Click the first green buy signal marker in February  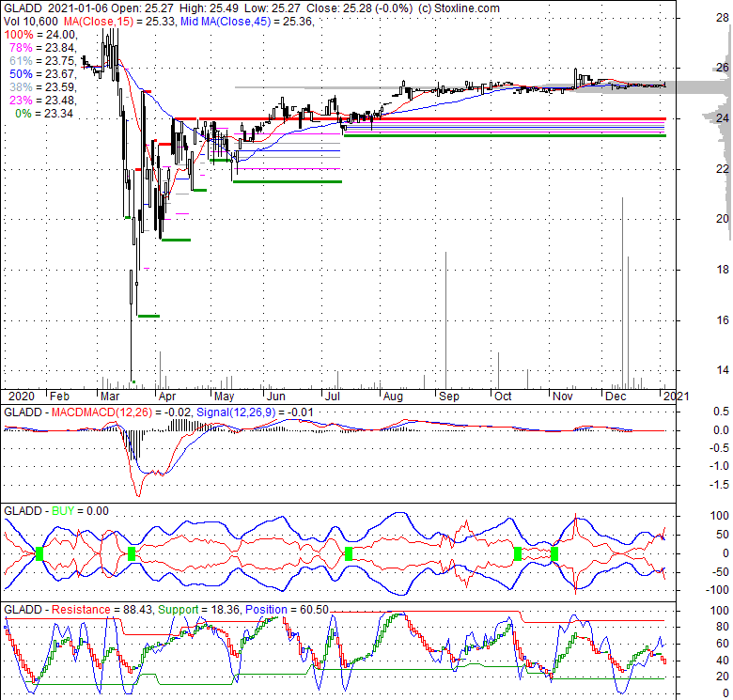39,553
